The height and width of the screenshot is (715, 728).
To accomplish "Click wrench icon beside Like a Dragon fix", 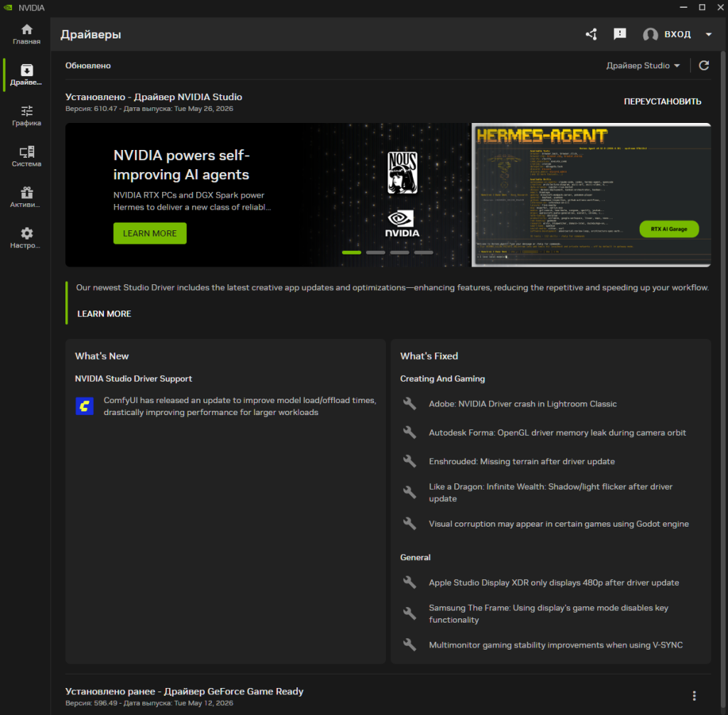I will pyautogui.click(x=409, y=493).
